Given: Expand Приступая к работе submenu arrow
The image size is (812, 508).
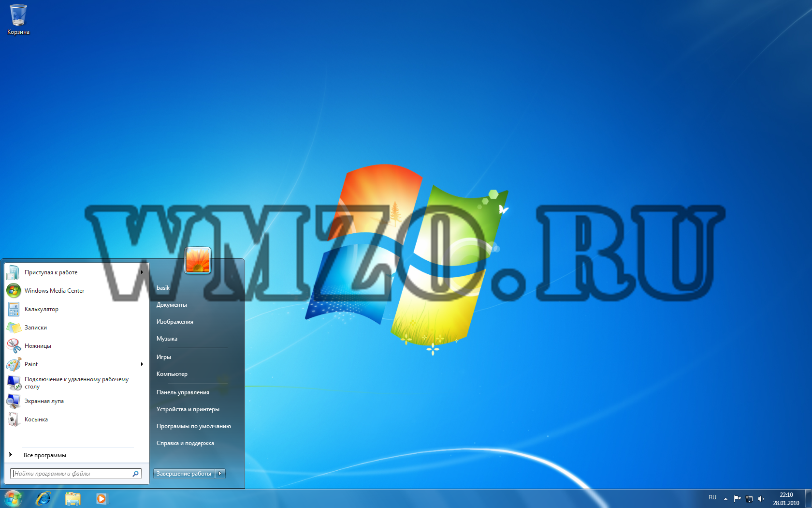Looking at the screenshot, I should click(x=142, y=272).
